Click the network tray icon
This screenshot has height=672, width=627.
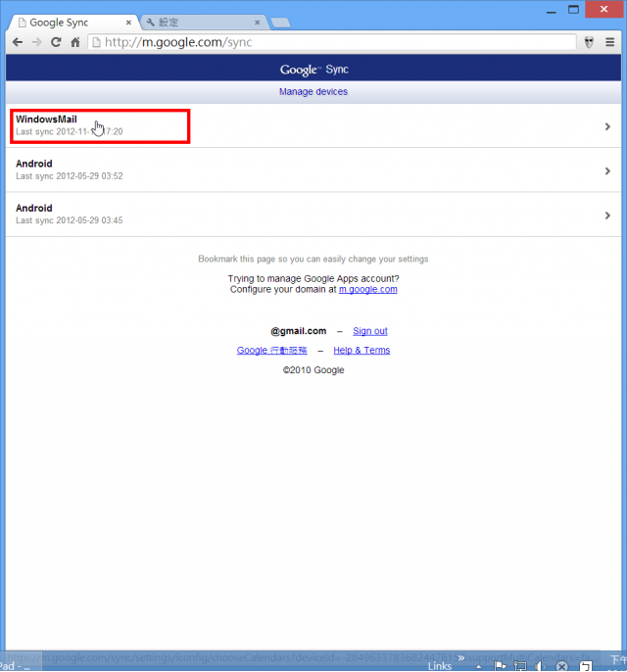click(520, 666)
